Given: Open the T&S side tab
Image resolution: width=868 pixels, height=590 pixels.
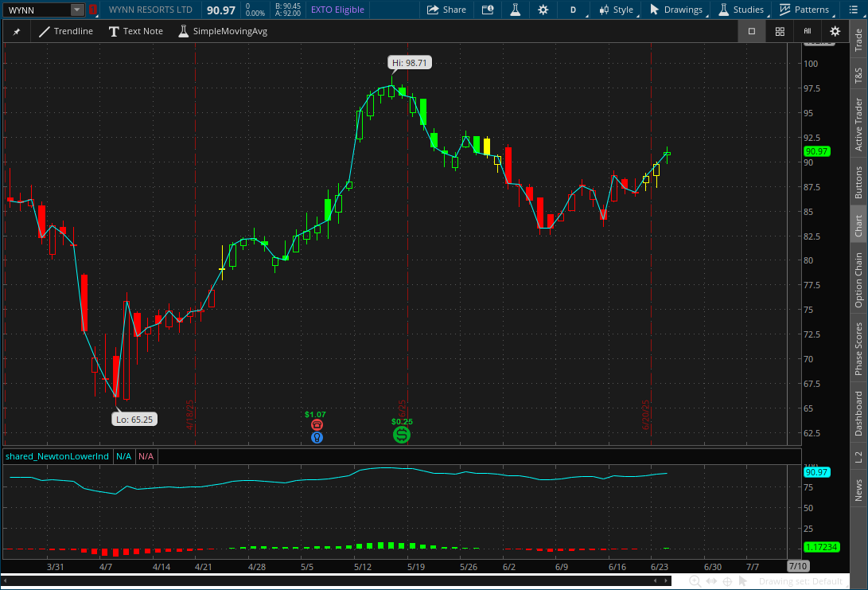Looking at the screenshot, I should 858,76.
